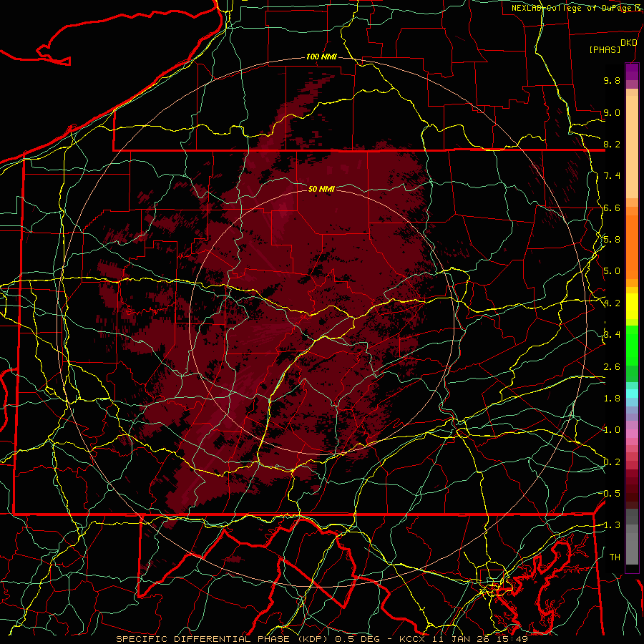Click the bright green segment of the color scale

click(x=632, y=346)
